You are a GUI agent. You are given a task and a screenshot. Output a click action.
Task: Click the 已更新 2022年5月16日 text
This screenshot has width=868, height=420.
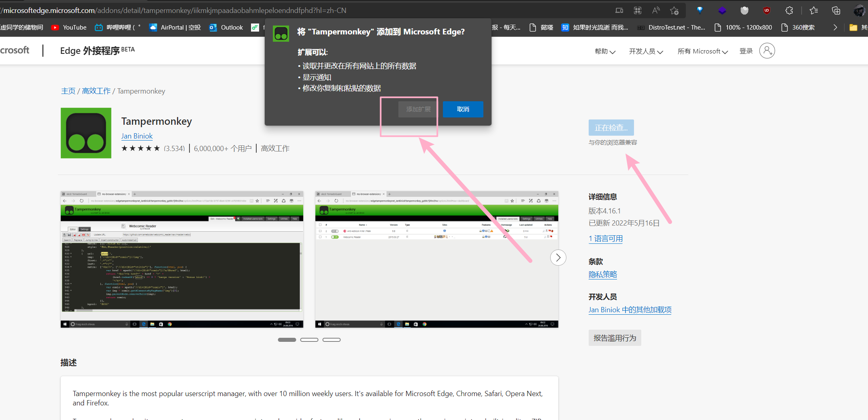(624, 223)
